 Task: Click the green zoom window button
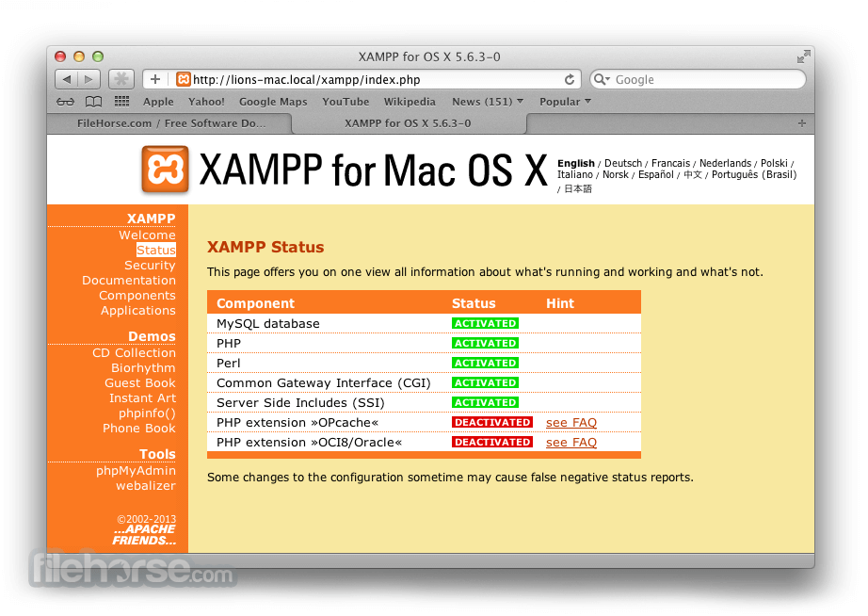coord(98,57)
